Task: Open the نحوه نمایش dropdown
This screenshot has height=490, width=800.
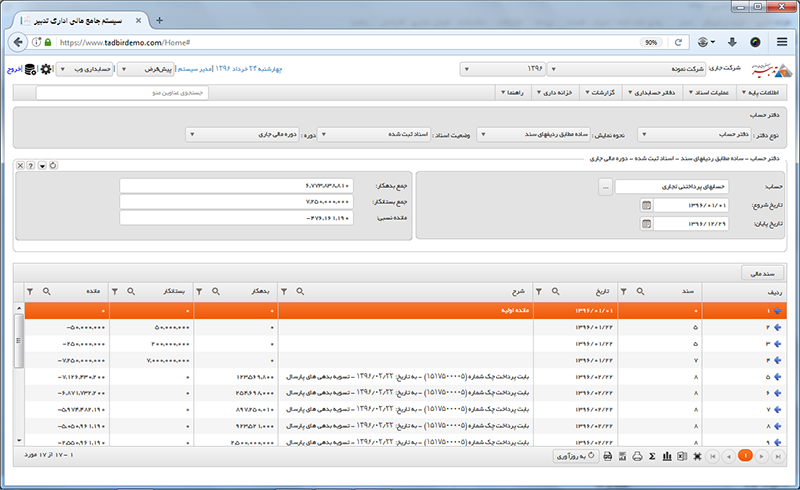Action: (x=483, y=133)
